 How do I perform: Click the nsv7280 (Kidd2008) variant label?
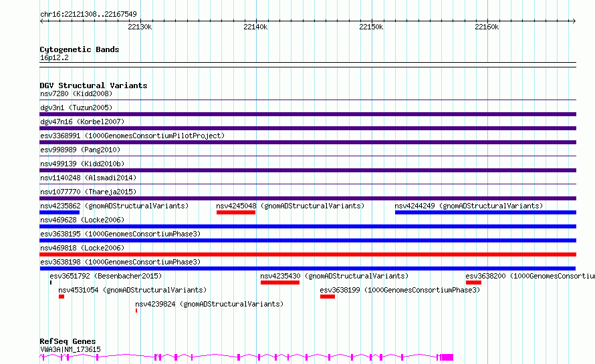[x=76, y=94]
